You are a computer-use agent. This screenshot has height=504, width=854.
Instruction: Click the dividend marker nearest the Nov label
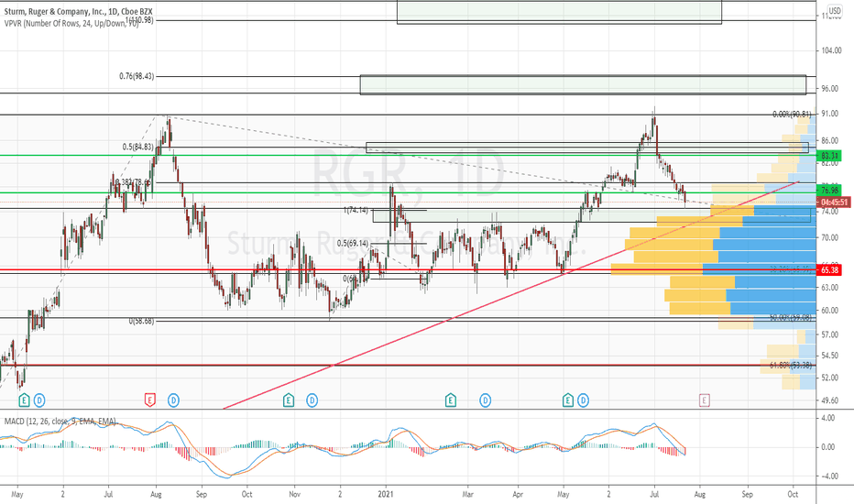[x=312, y=400]
